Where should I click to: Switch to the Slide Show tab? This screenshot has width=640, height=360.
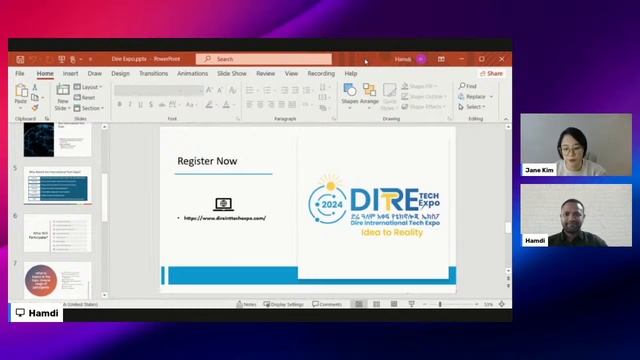click(x=231, y=73)
